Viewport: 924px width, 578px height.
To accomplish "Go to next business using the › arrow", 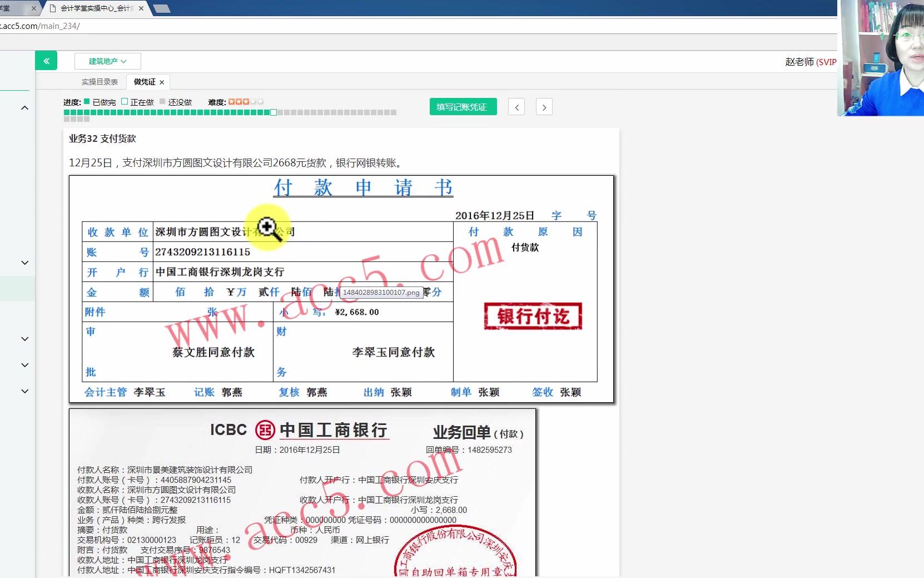I will coord(544,106).
